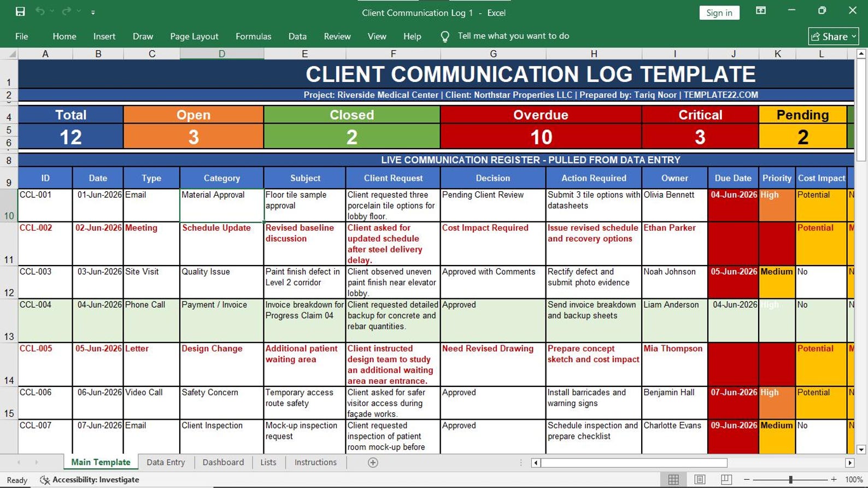The width and height of the screenshot is (868, 488).
Task: Open the Insert ribbon tab
Action: tap(104, 36)
